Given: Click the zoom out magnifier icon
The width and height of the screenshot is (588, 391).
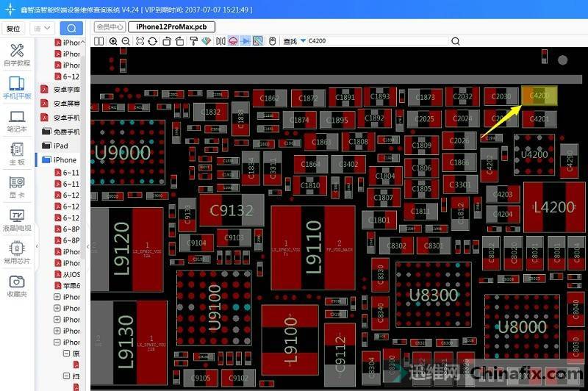Looking at the screenshot, I should click(x=126, y=41).
